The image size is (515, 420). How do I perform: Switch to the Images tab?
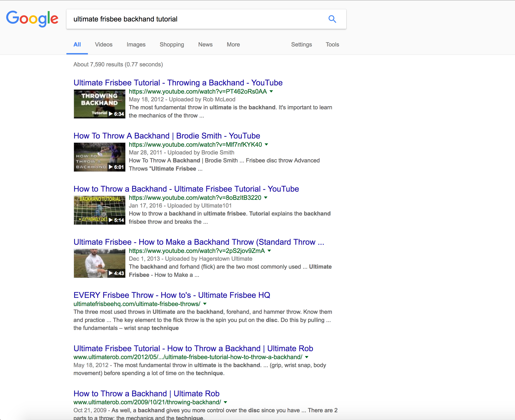[136, 44]
